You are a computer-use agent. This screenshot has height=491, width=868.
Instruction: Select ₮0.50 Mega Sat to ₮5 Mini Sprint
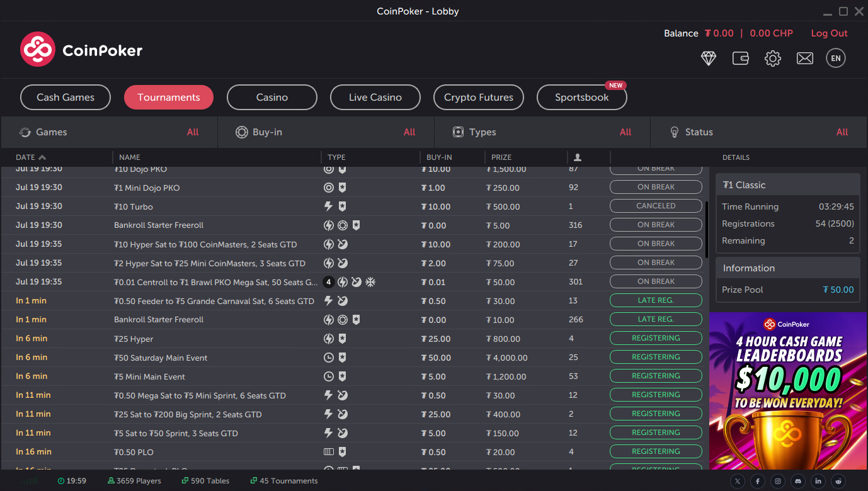click(x=354, y=395)
